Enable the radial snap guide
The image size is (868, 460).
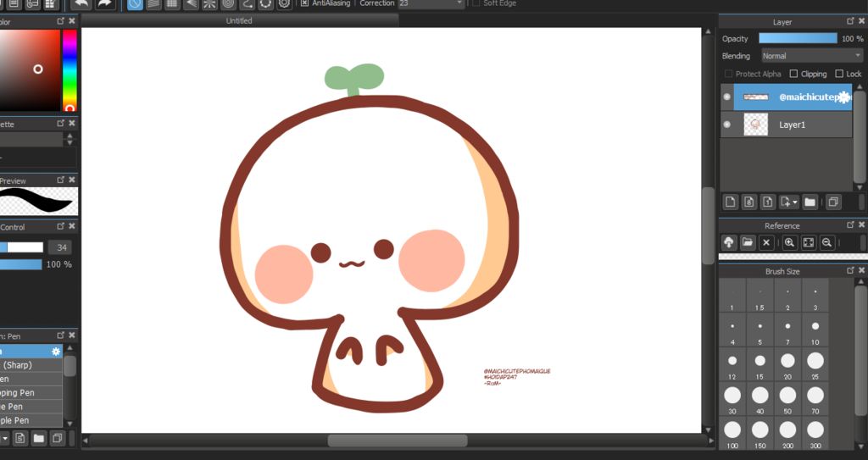(x=210, y=4)
